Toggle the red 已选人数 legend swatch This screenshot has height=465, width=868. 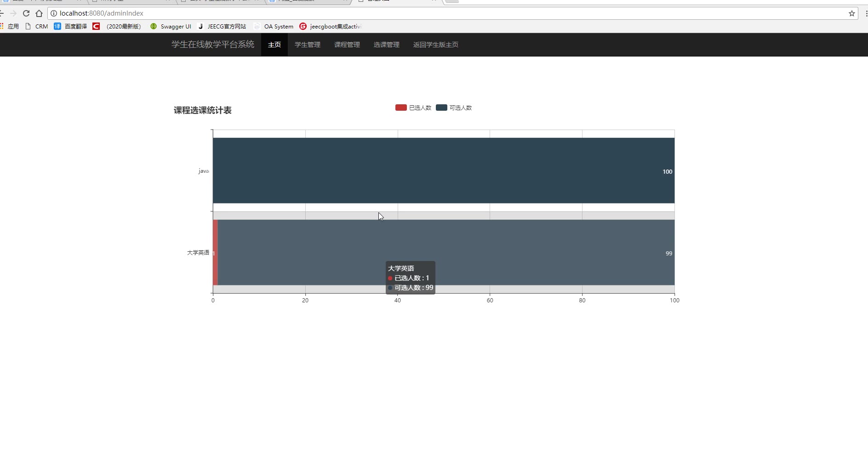click(x=401, y=108)
